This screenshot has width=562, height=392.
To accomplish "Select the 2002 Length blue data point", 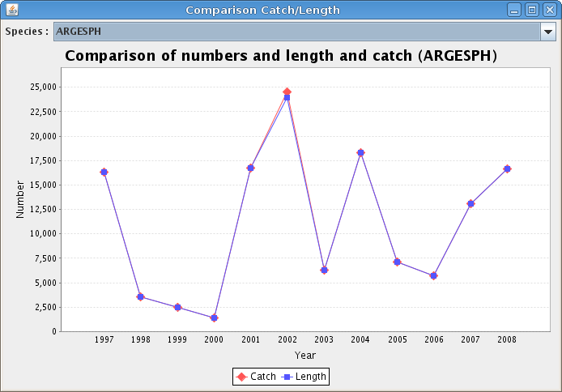I will (x=287, y=97).
